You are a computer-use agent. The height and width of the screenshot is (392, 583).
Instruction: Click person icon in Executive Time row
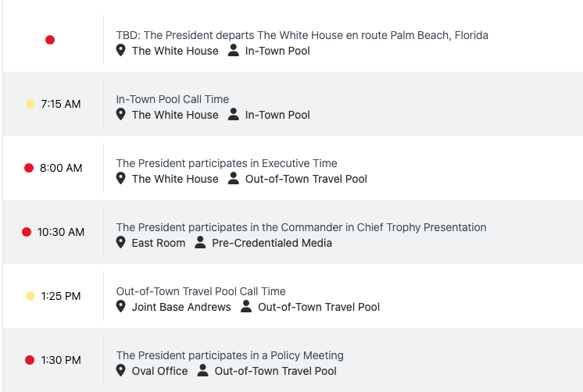pos(234,179)
